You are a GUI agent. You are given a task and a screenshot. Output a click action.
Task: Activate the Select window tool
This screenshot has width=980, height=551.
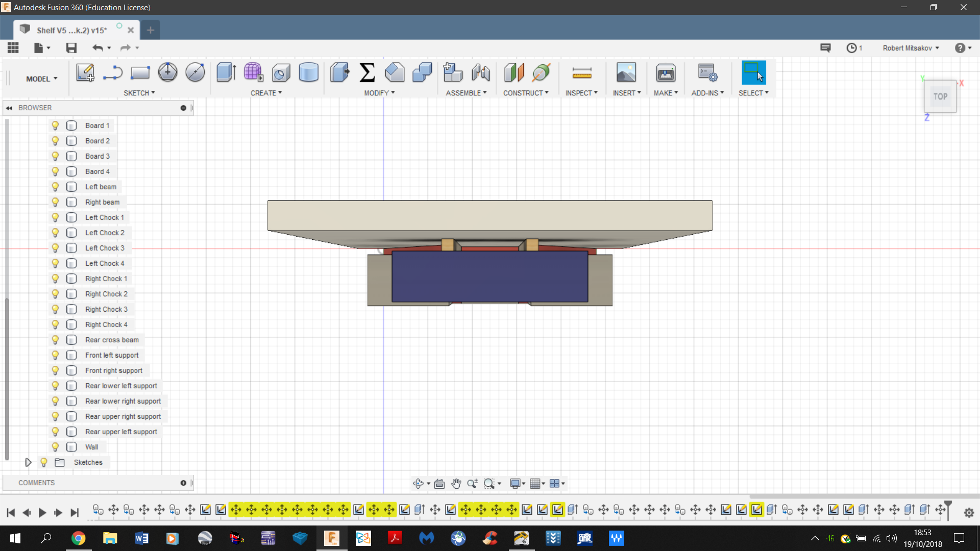pyautogui.click(x=753, y=72)
